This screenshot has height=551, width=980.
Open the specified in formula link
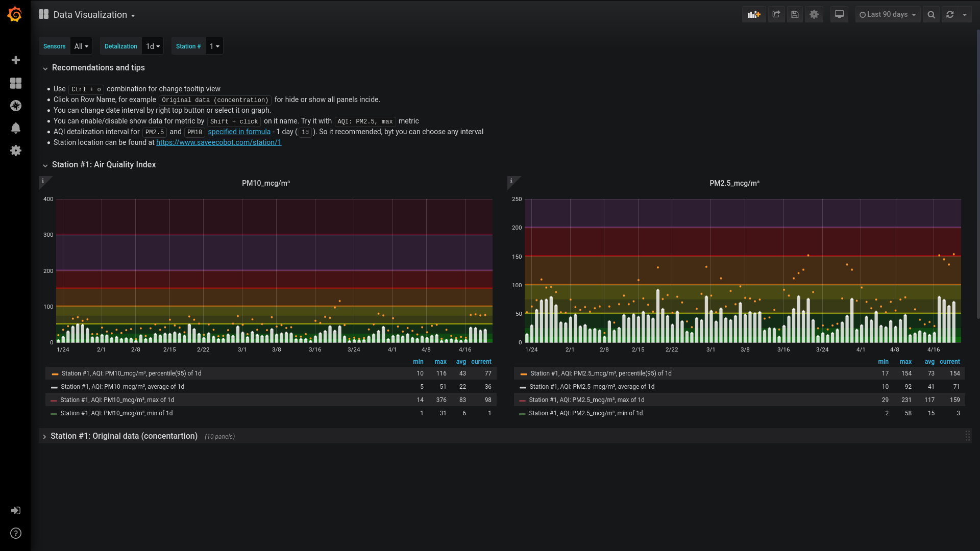tap(239, 132)
